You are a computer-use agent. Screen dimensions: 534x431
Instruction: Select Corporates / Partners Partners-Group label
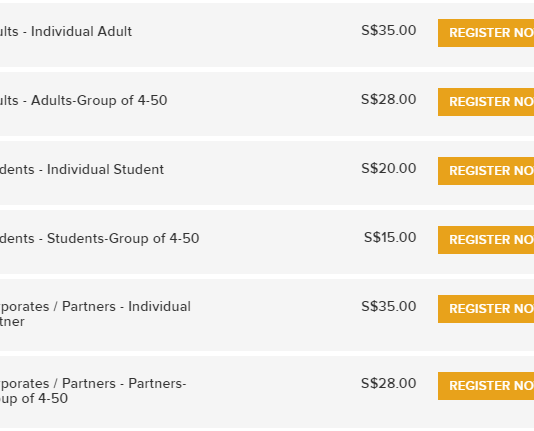pyautogui.click(x=93, y=391)
